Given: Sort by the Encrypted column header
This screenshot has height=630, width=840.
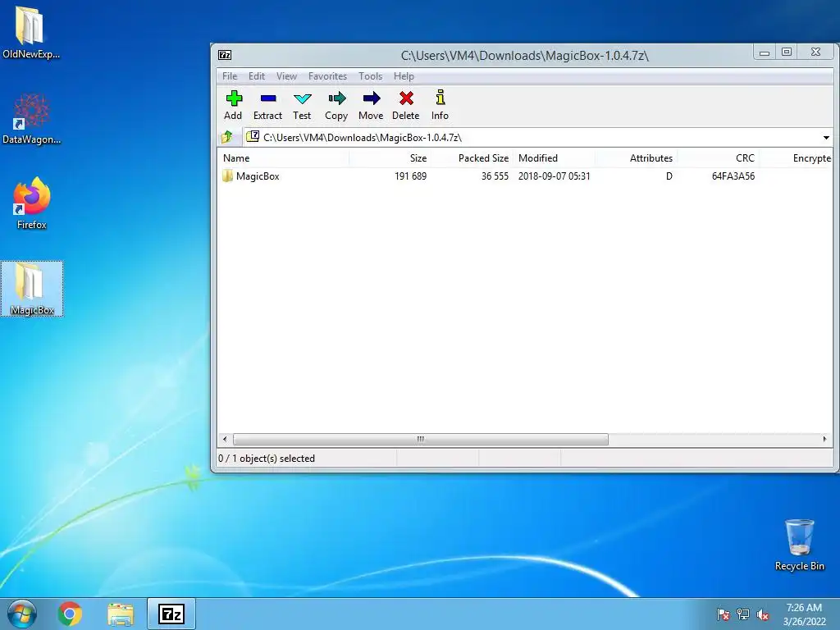Looking at the screenshot, I should click(x=796, y=158).
